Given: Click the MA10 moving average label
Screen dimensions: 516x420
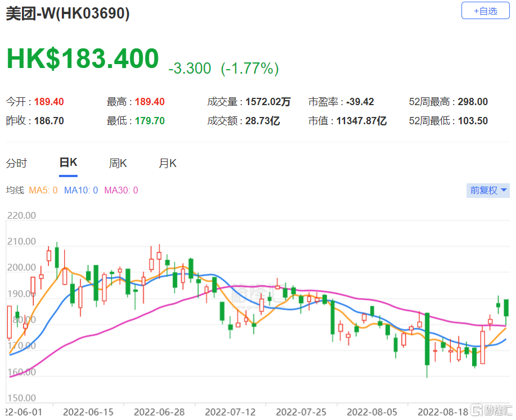Looking at the screenshot, I should [81, 190].
